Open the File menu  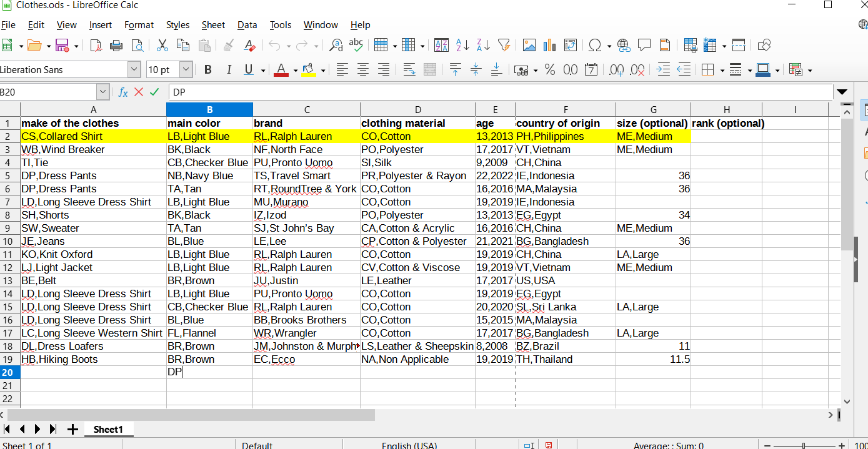click(8, 25)
